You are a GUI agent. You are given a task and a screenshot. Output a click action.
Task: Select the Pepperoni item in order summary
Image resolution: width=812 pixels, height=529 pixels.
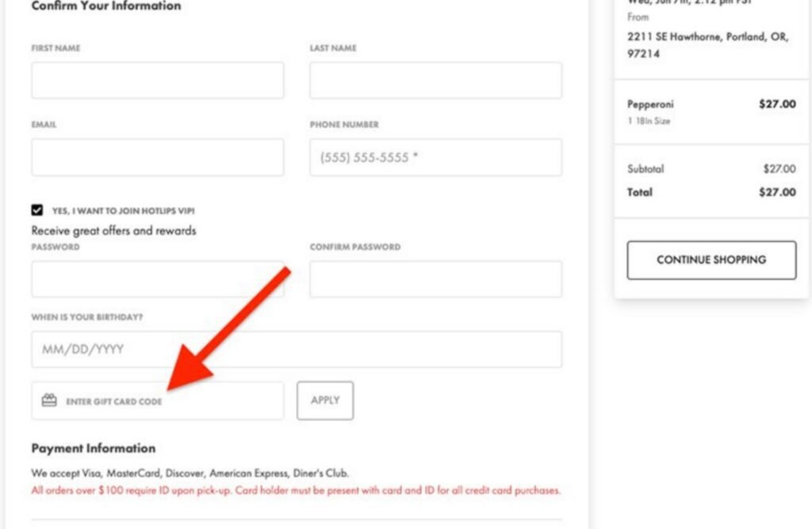651,104
